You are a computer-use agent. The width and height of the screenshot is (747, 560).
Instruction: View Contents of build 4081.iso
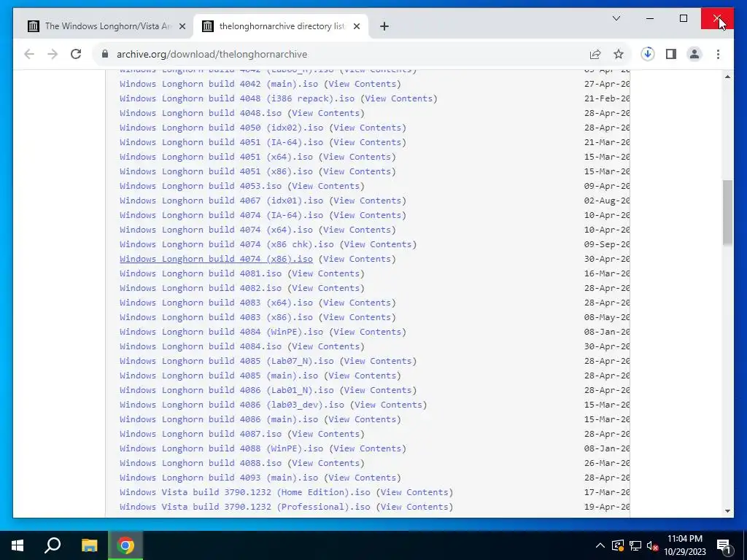(326, 274)
